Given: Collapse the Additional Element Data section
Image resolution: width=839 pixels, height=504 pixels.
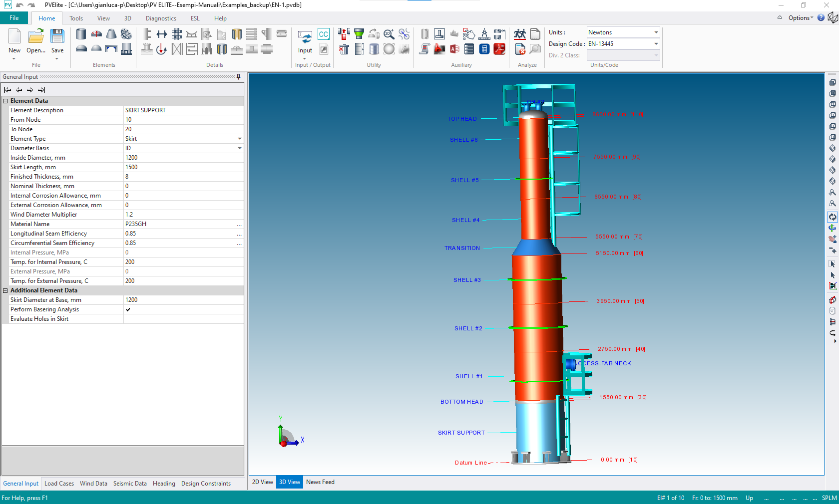Looking at the screenshot, I should point(5,290).
